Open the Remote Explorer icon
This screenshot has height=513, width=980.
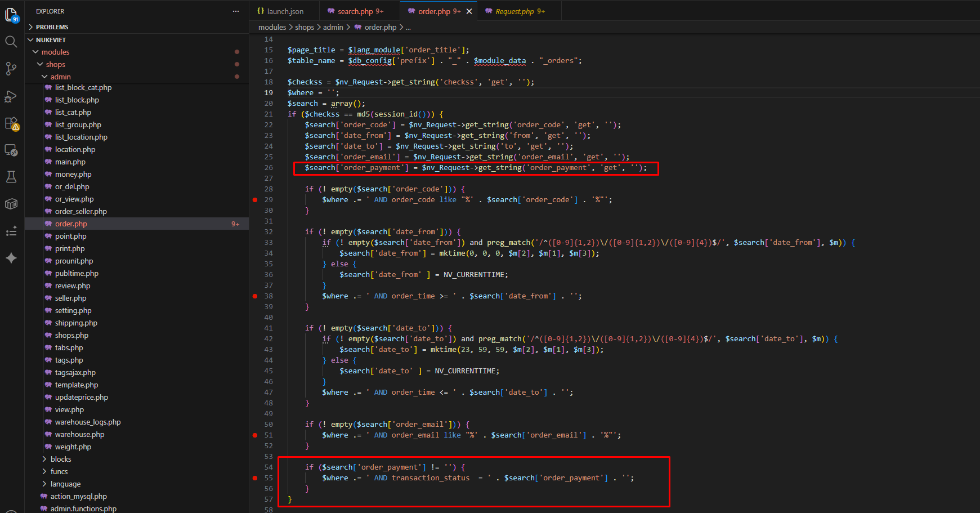pos(11,150)
